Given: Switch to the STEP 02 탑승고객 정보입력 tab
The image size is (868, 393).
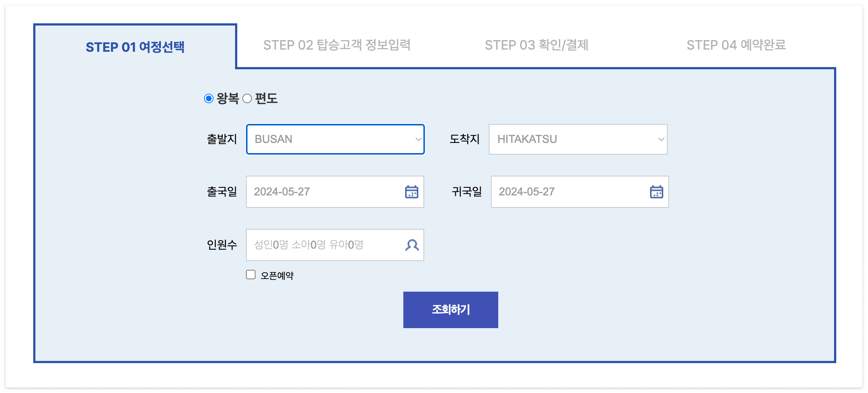Looking at the screenshot, I should point(338,45).
